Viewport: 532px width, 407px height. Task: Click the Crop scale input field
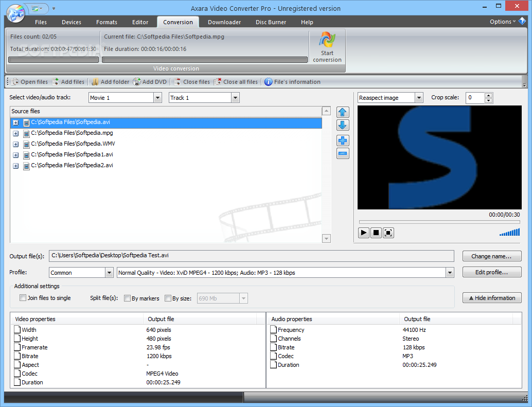(x=475, y=98)
